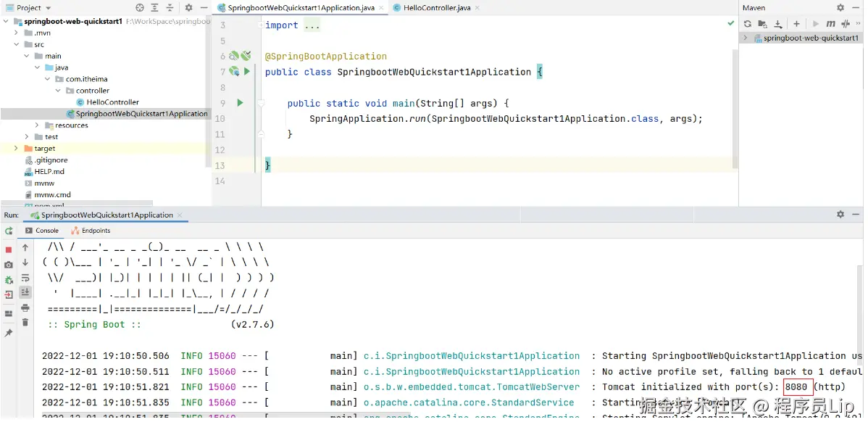Click the console down arrow icon

click(x=25, y=262)
